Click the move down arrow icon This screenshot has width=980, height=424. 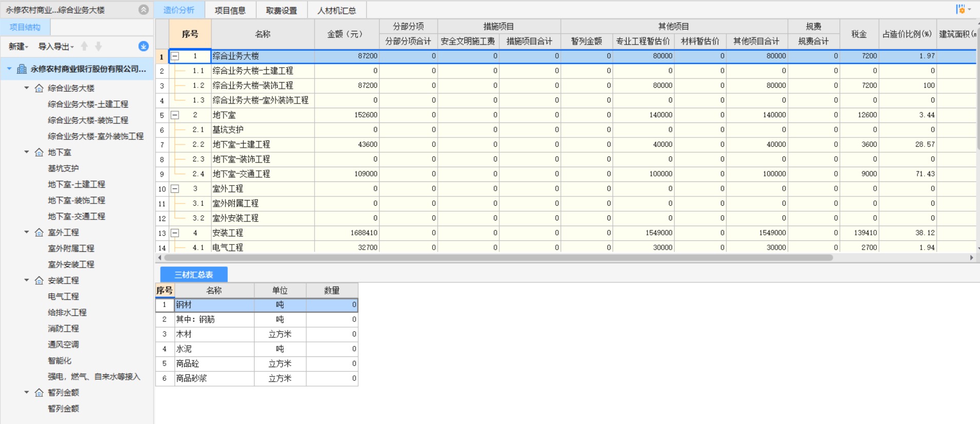click(x=99, y=46)
